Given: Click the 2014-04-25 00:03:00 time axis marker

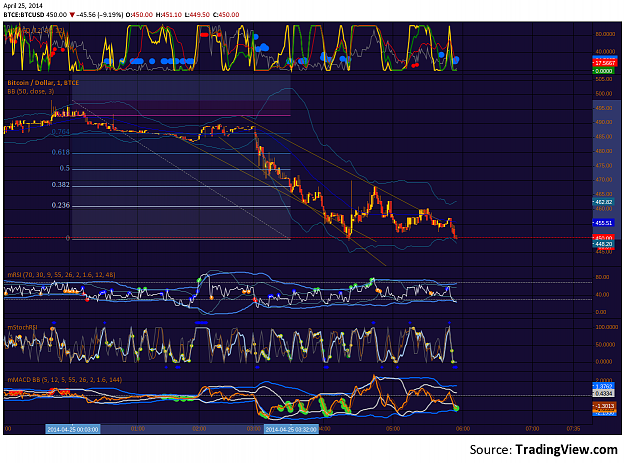Looking at the screenshot, I should (x=73, y=429).
